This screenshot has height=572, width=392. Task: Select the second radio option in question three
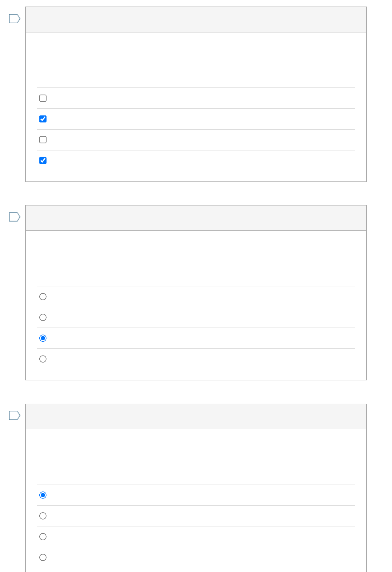pyautogui.click(x=43, y=516)
